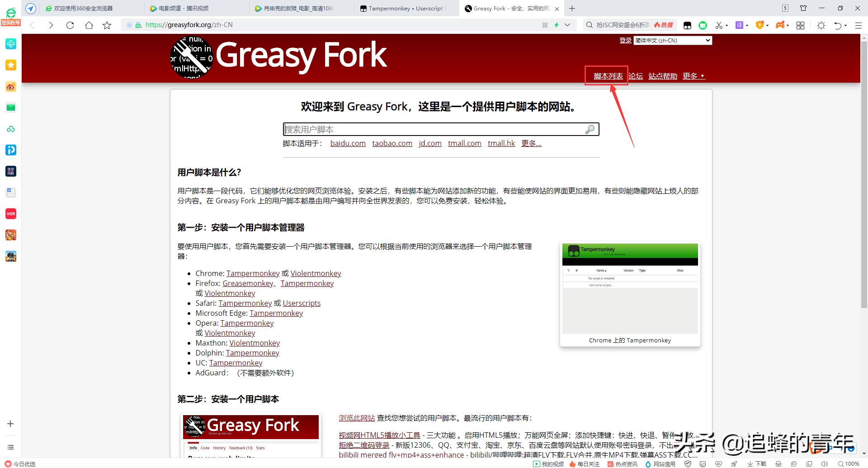868x468 pixels.
Task: Open the 脚本列表 script list link
Action: point(608,76)
